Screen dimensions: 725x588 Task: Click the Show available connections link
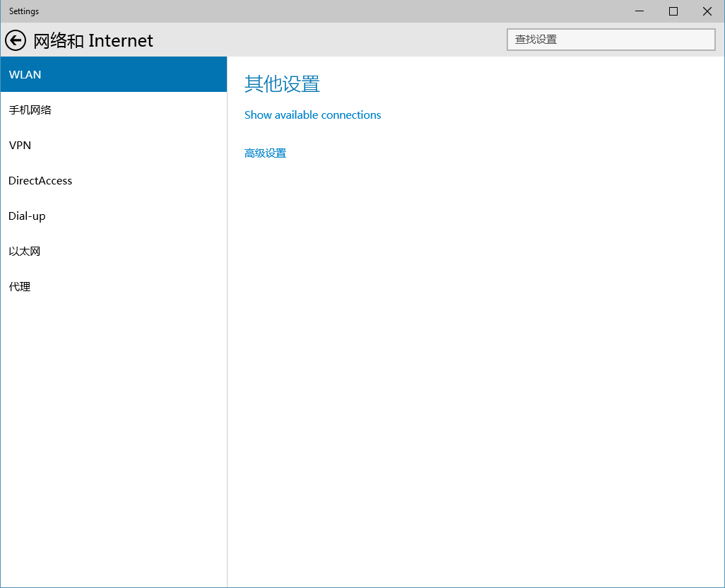click(312, 114)
